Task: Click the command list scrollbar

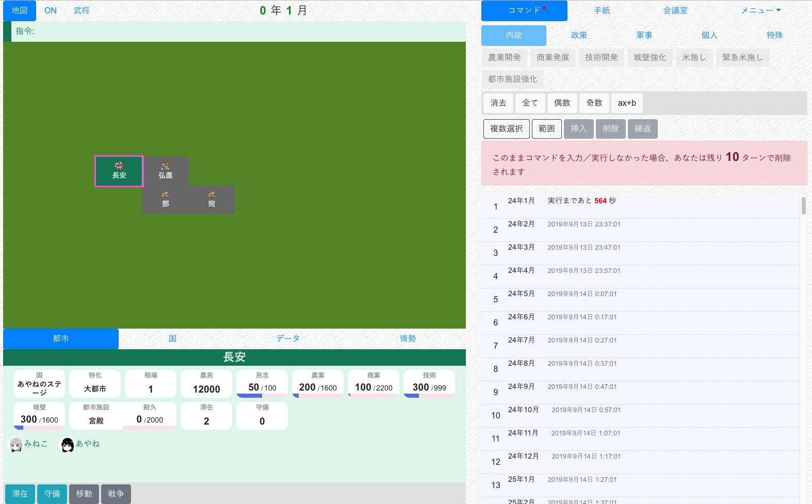Action: 803,205
